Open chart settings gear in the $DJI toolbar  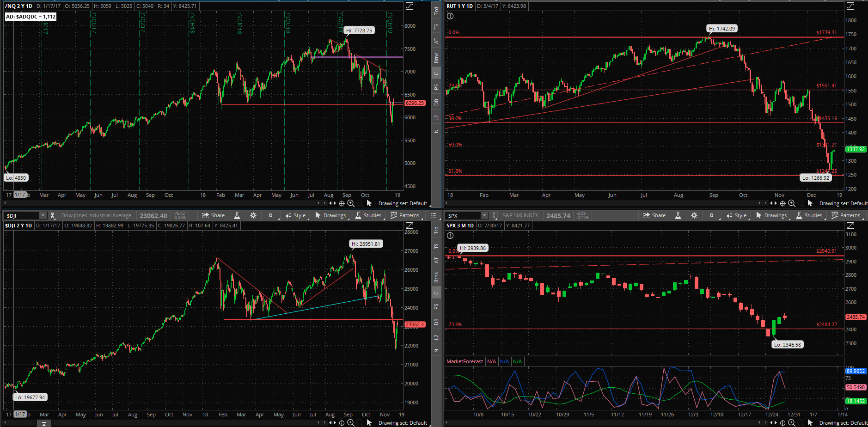[x=253, y=215]
